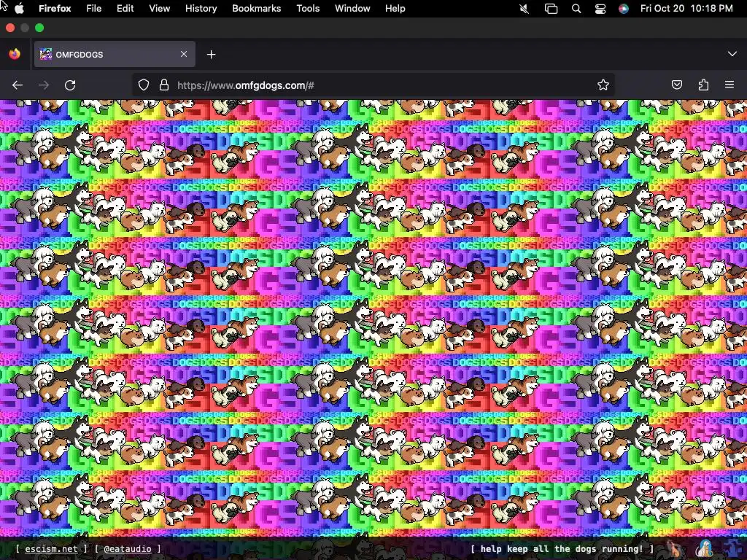This screenshot has width=747, height=560.
Task: Open the Bookmarks menu
Action: tap(256, 9)
